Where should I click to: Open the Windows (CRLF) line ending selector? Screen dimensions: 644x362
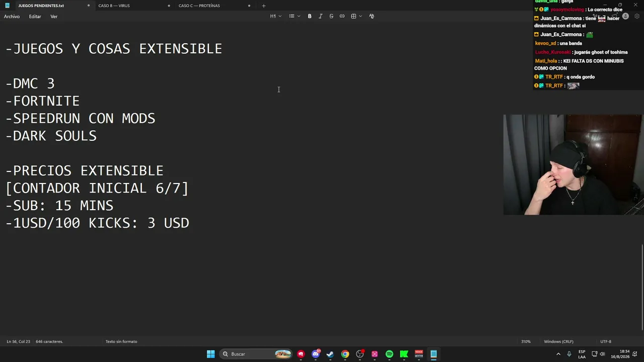[558, 341]
